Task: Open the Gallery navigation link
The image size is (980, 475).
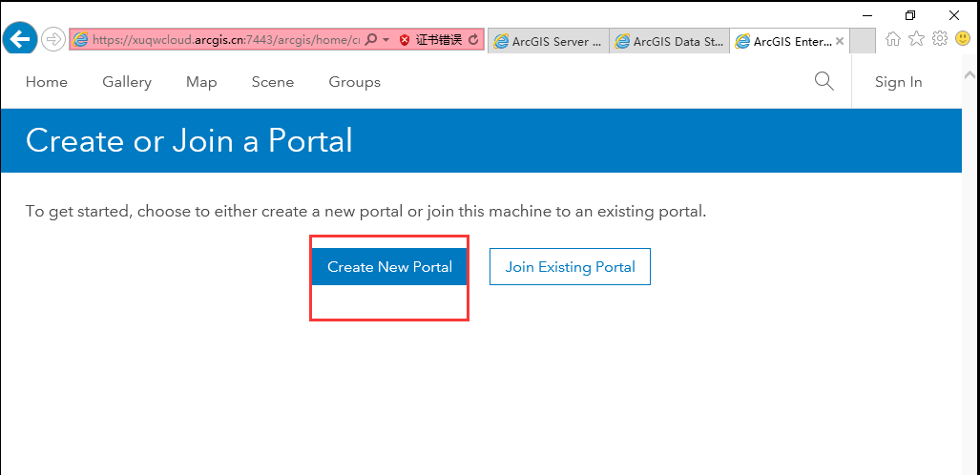Action: [127, 82]
